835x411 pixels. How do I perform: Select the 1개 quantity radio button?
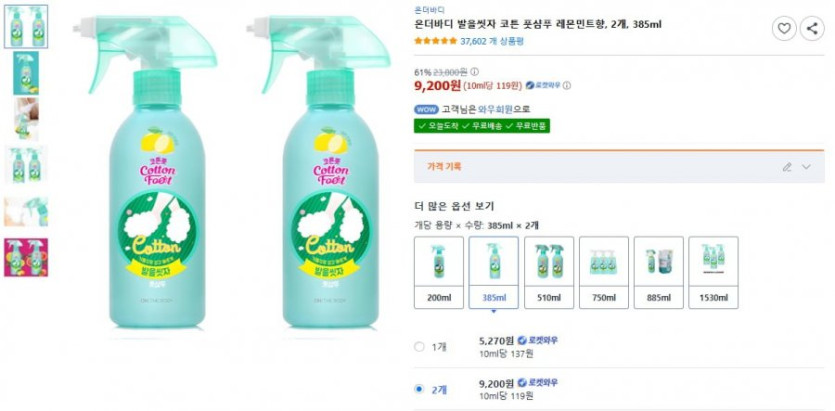point(419,346)
